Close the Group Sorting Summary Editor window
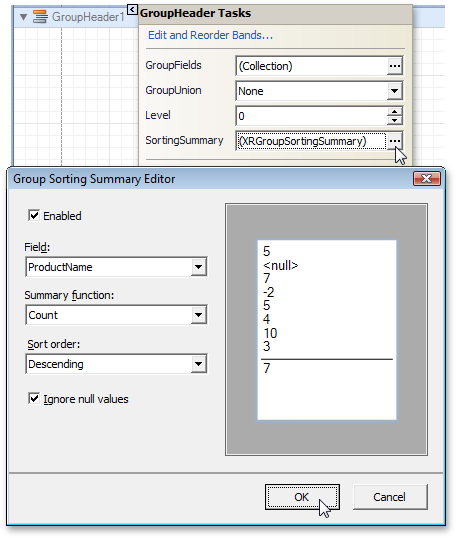 click(x=426, y=178)
